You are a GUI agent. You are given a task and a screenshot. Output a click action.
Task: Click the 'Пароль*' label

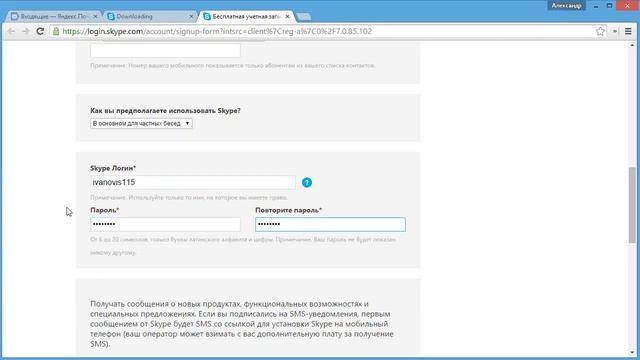pos(104,210)
